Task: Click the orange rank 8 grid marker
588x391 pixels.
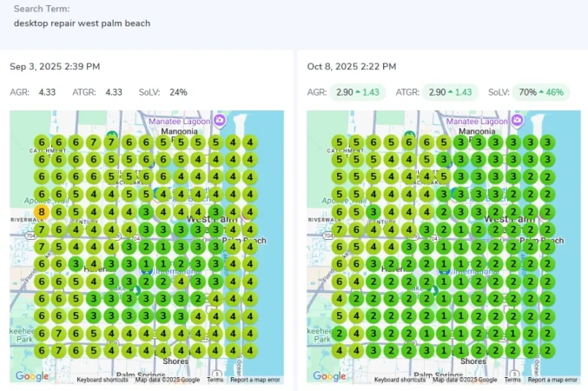Action: [x=42, y=212]
